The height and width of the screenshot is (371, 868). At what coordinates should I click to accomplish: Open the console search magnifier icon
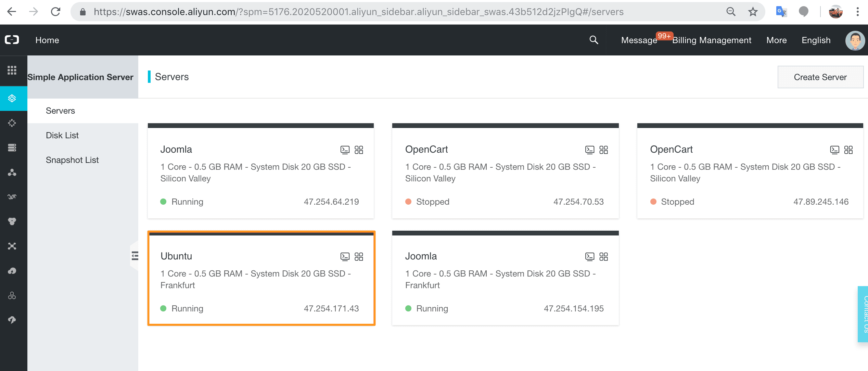point(594,40)
